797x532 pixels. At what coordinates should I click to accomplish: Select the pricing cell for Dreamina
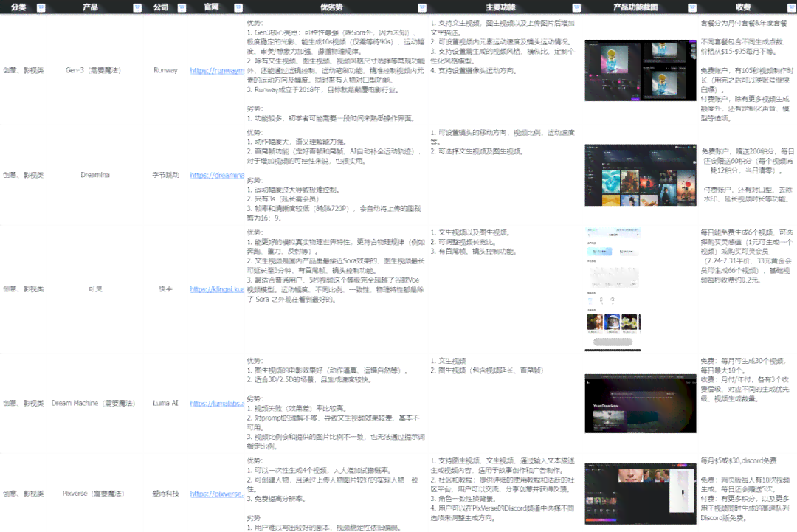747,175
